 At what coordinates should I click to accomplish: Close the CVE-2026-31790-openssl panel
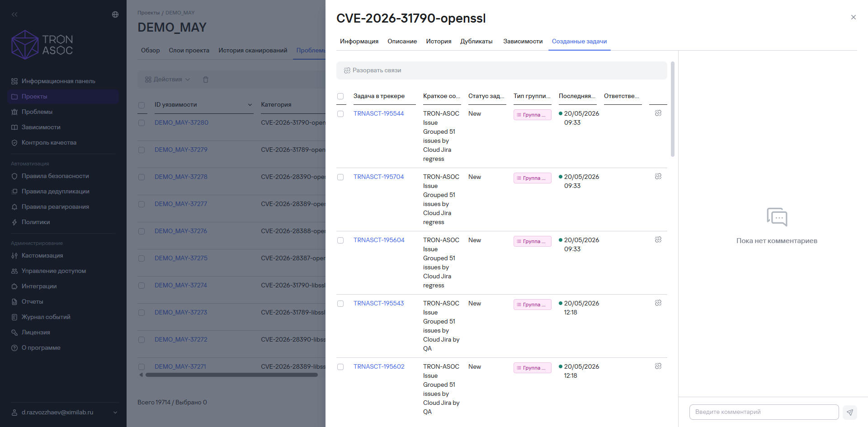(x=854, y=17)
